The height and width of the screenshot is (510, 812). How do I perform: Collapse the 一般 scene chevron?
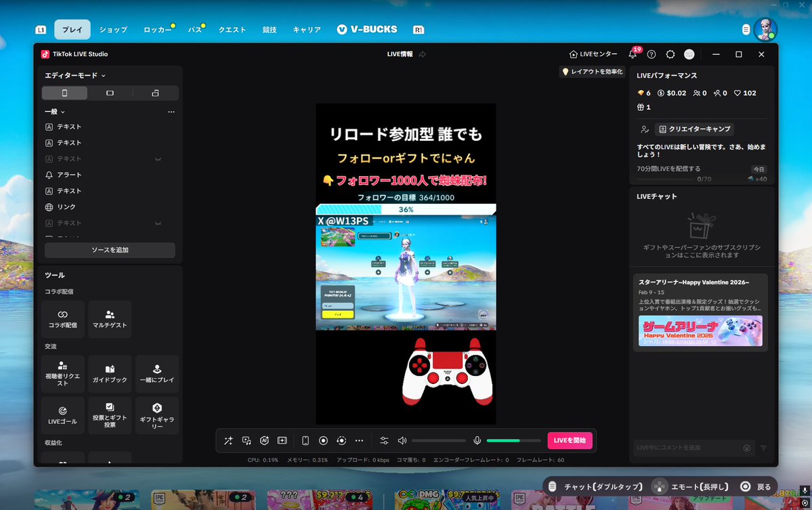point(63,112)
